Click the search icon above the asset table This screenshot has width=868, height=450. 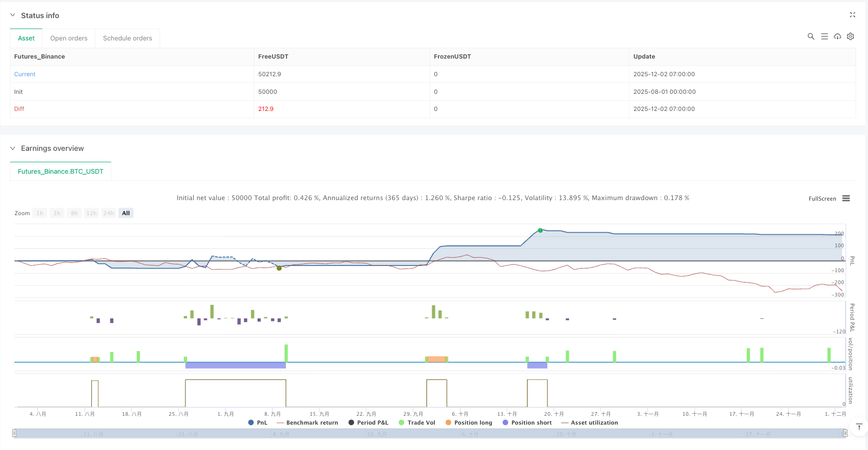pos(810,36)
